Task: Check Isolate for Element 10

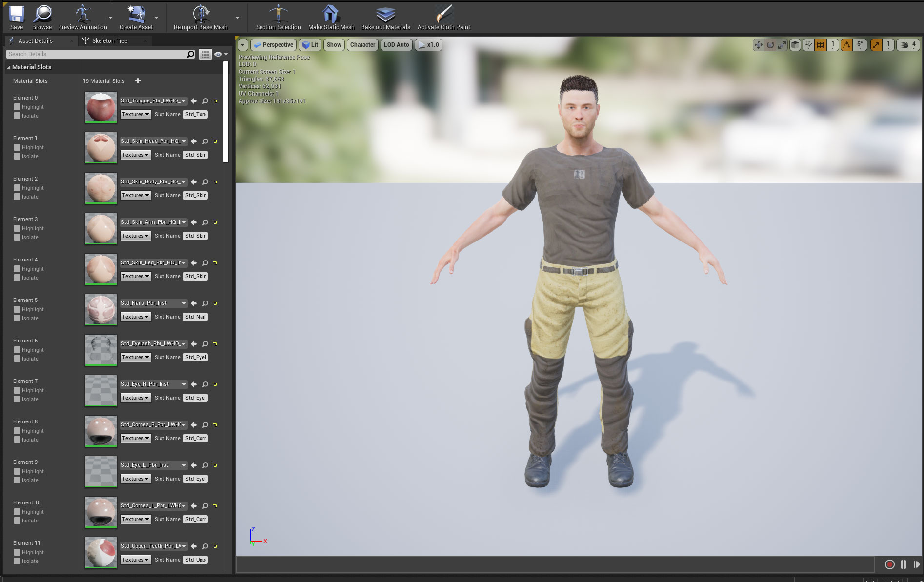Action: [x=17, y=521]
